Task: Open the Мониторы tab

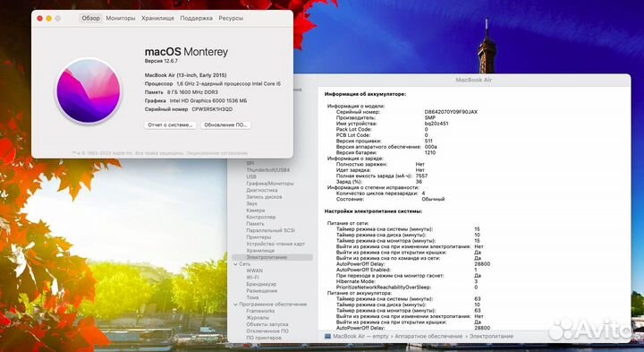Action: click(x=121, y=18)
